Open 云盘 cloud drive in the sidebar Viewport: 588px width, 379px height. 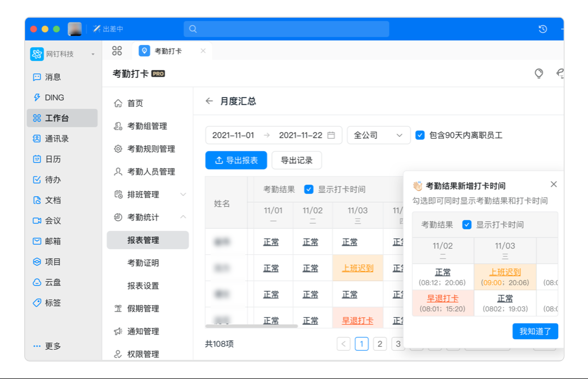[52, 282]
